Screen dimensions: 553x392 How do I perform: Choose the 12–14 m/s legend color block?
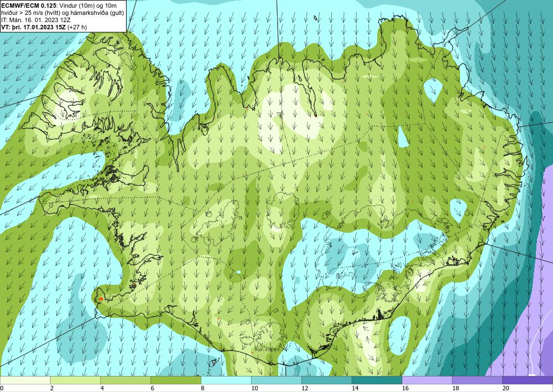327,380
